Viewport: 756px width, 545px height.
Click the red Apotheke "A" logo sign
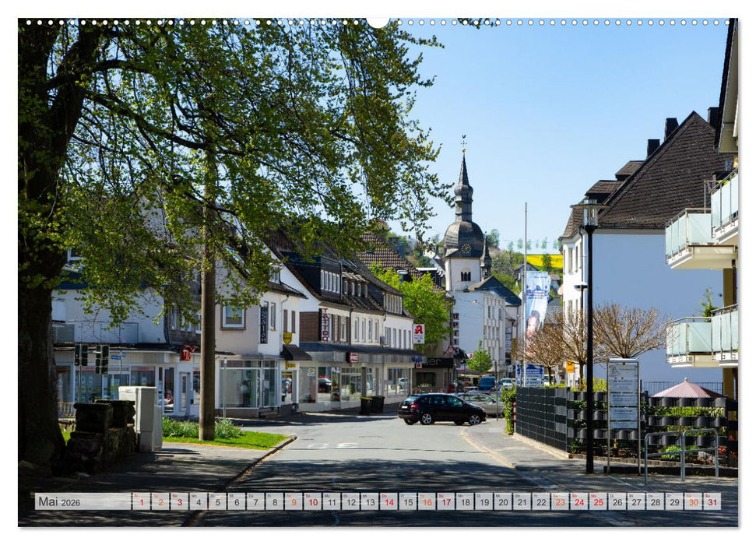click(418, 329)
